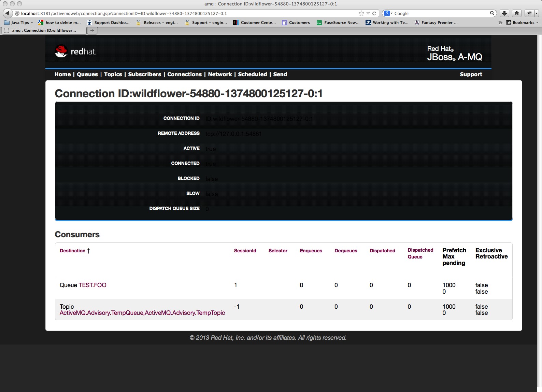Sort consumers by Dispatched
The height and width of the screenshot is (392, 542).
point(382,251)
